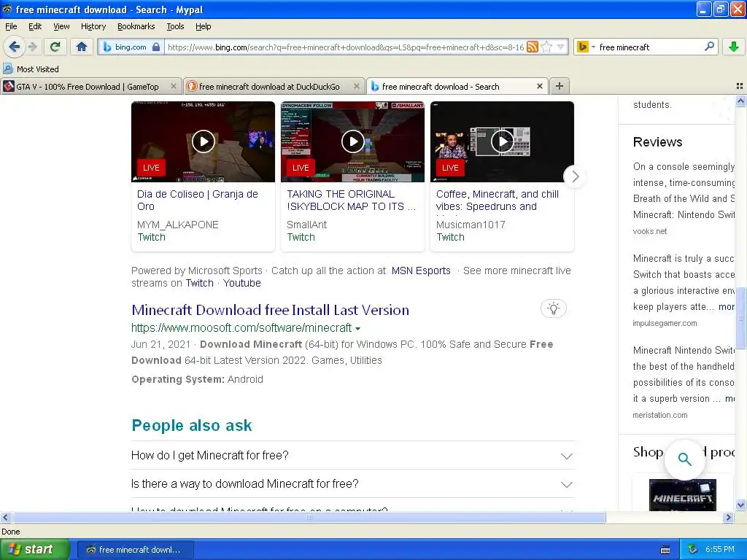Open the Edit menu
The height and width of the screenshot is (560, 747).
[35, 26]
